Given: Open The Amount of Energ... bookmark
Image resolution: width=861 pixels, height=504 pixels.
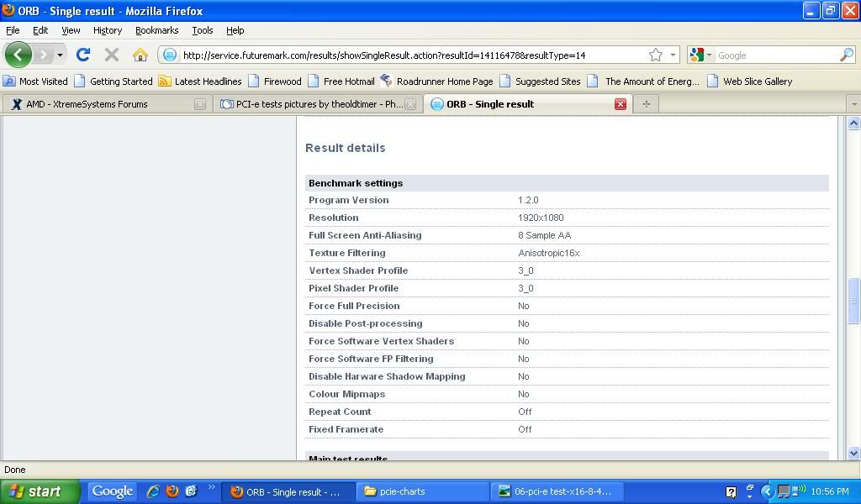Looking at the screenshot, I should tap(643, 81).
